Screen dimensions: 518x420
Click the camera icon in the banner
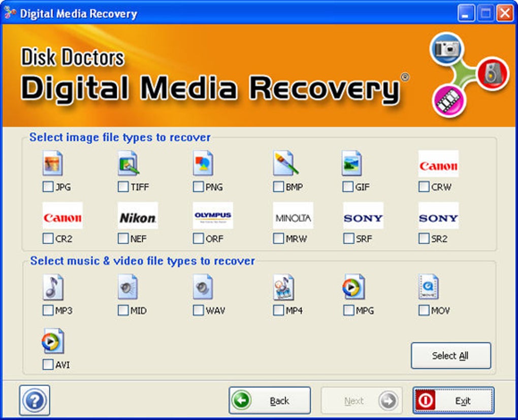pyautogui.click(x=447, y=49)
